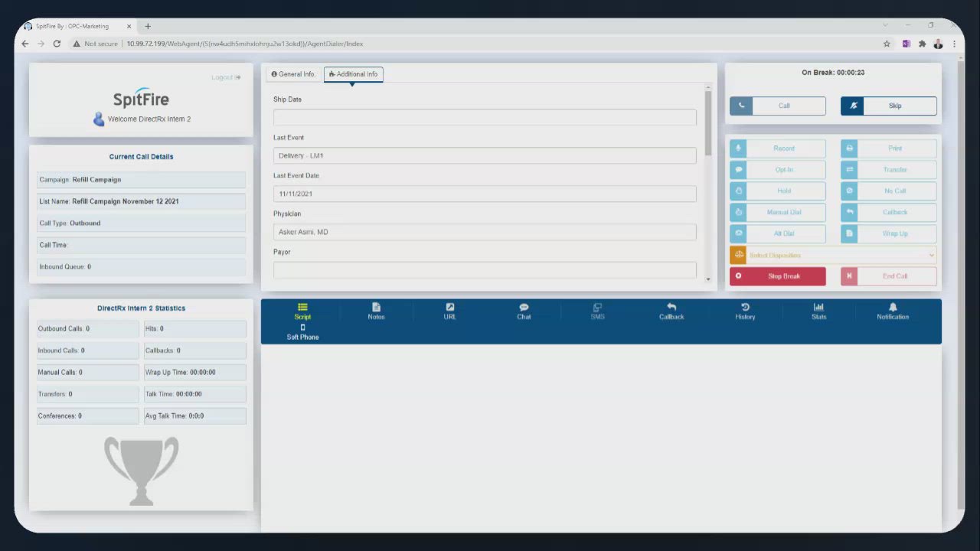This screenshot has width=980, height=551.
Task: Open the browser extensions puzzle icon
Action: [922, 44]
